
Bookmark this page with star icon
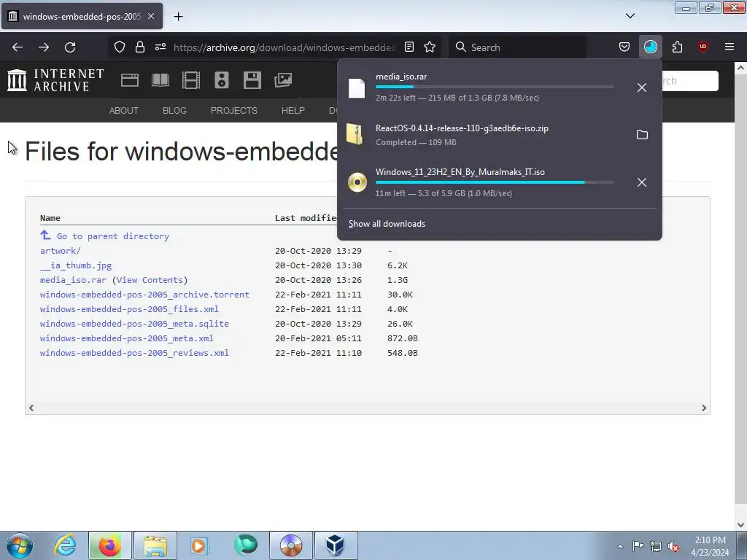(430, 47)
